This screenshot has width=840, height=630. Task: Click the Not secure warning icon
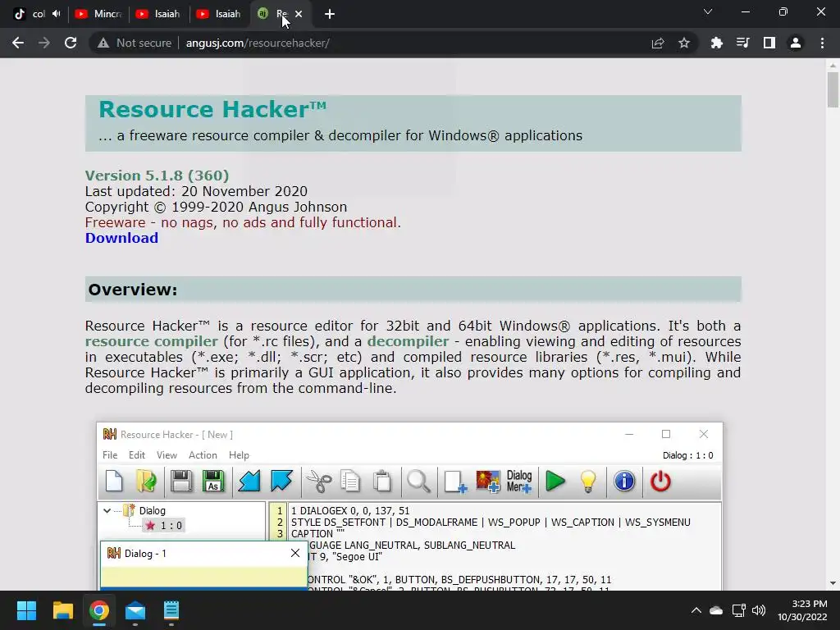click(x=103, y=43)
